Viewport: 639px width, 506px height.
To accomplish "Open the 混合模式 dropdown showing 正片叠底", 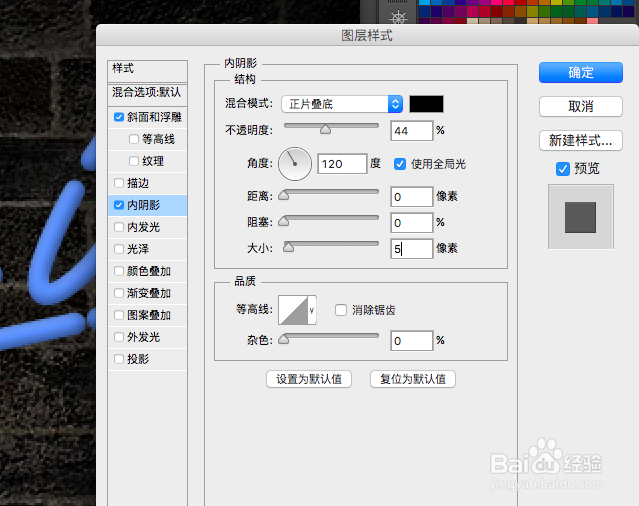I will point(342,104).
